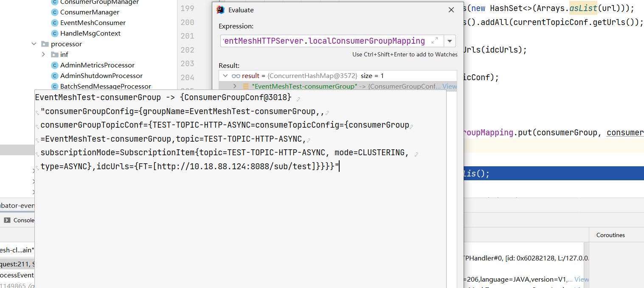
Task: Click the EventMeshConsumer class icon
Action: point(54,23)
